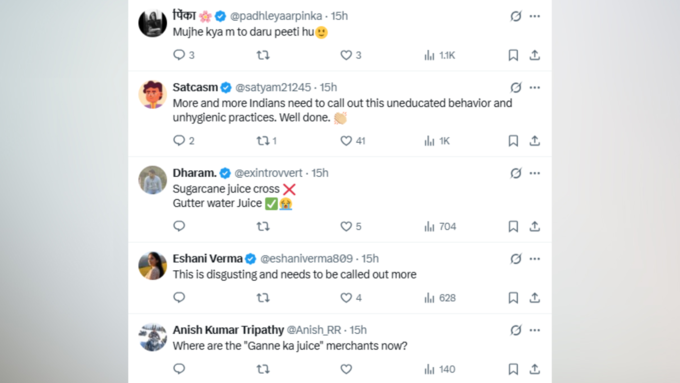Retweet Dharam's sugarcane juice post
Screen dimensions: 680x383
(x=263, y=226)
